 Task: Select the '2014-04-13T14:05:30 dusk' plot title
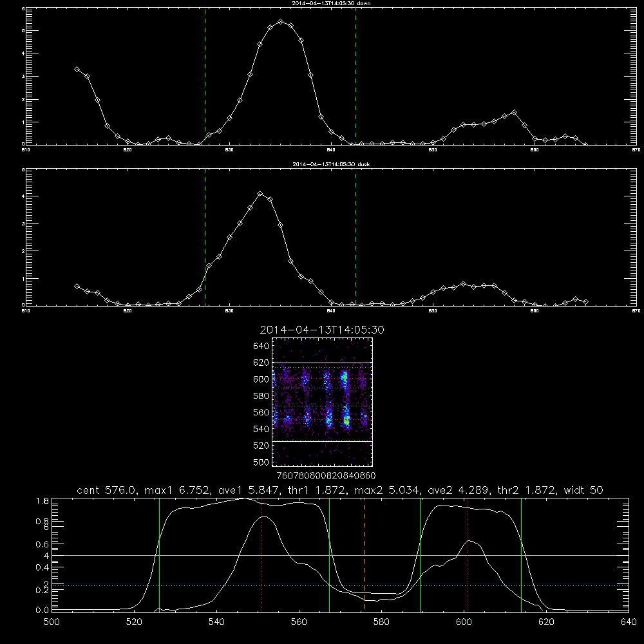331,164
